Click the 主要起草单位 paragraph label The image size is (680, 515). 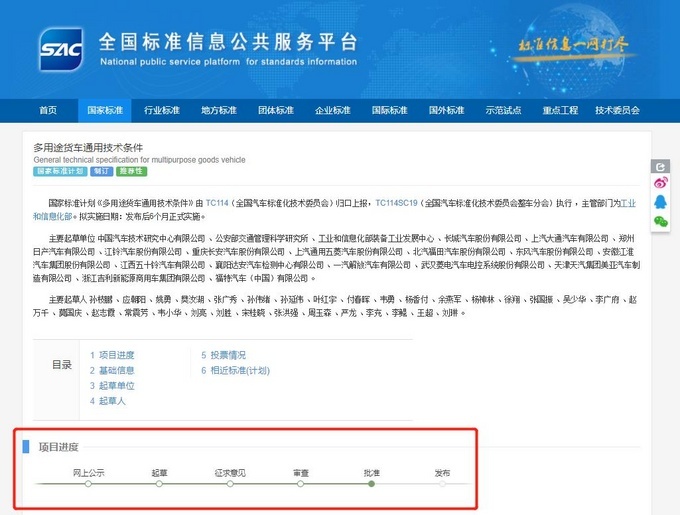click(72, 238)
